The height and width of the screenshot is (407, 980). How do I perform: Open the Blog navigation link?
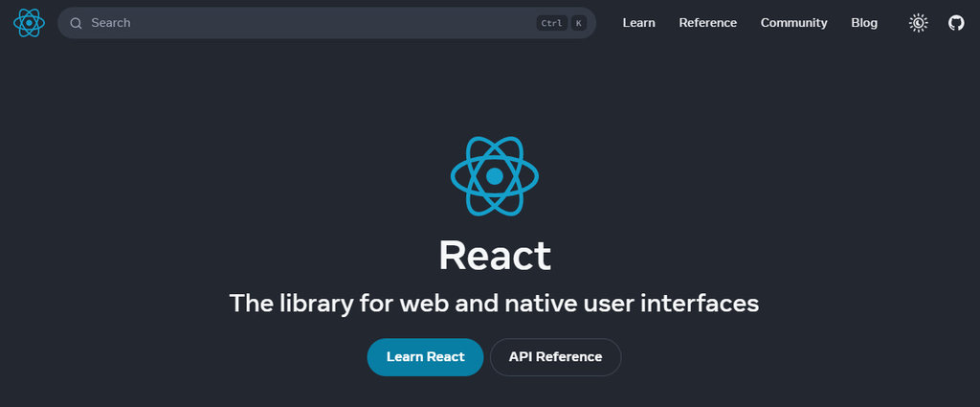[864, 23]
